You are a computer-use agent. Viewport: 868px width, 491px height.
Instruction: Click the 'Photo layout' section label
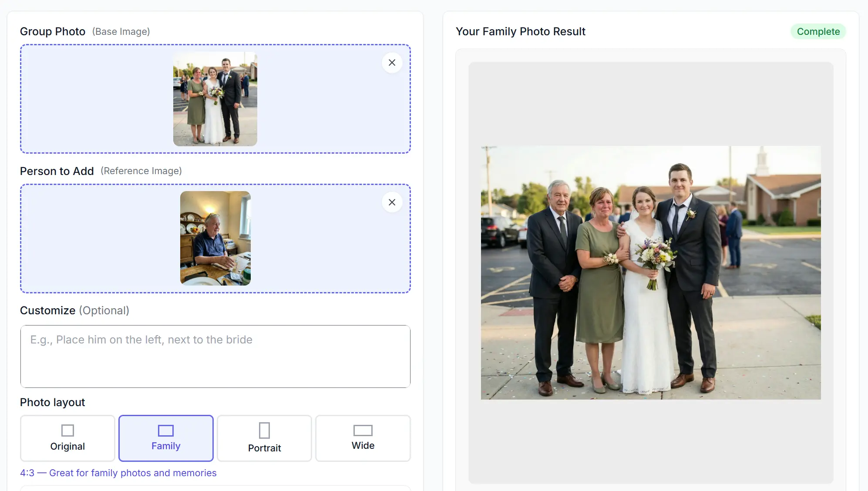52,402
